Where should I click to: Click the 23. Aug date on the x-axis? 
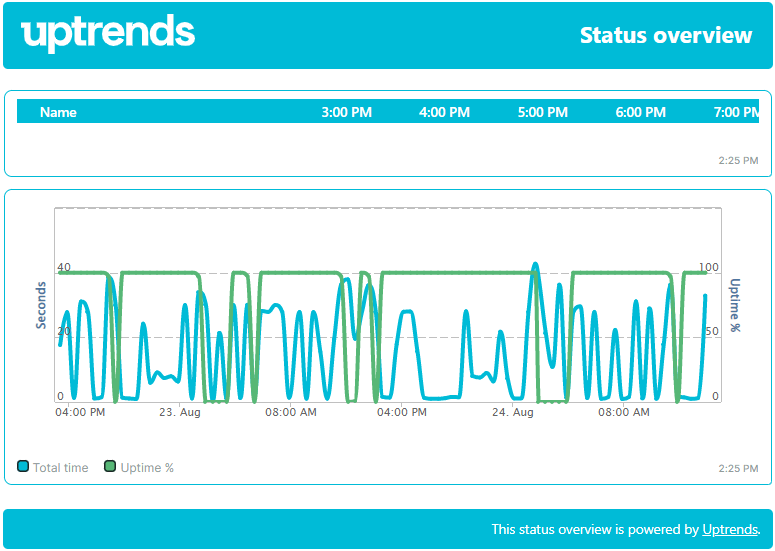(181, 412)
